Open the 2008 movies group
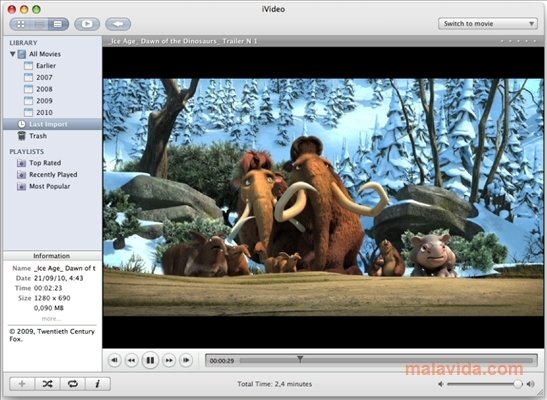547x400 pixels. 44,89
